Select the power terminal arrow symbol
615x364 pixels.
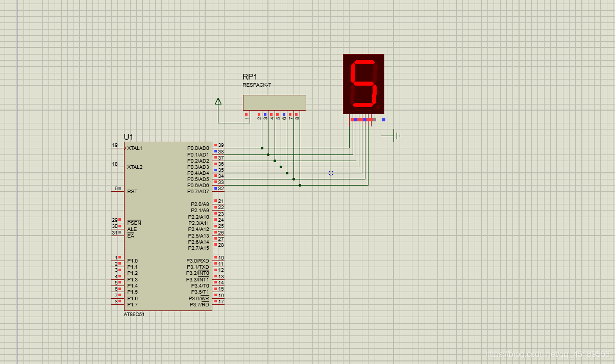[x=218, y=101]
